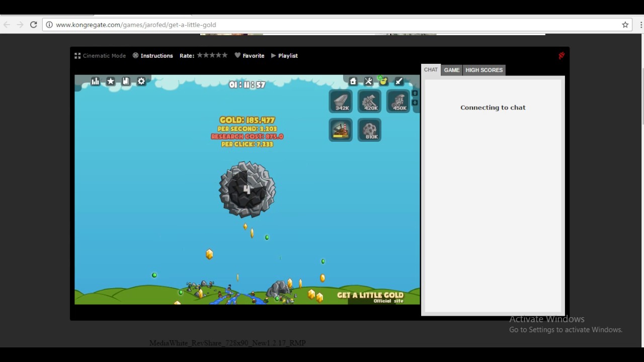Collect the gold nugget left of the hills

pos(209,254)
